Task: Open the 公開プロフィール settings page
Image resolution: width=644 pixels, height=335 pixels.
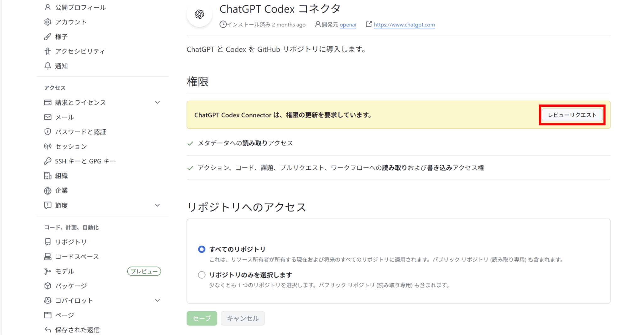Action: (x=80, y=7)
